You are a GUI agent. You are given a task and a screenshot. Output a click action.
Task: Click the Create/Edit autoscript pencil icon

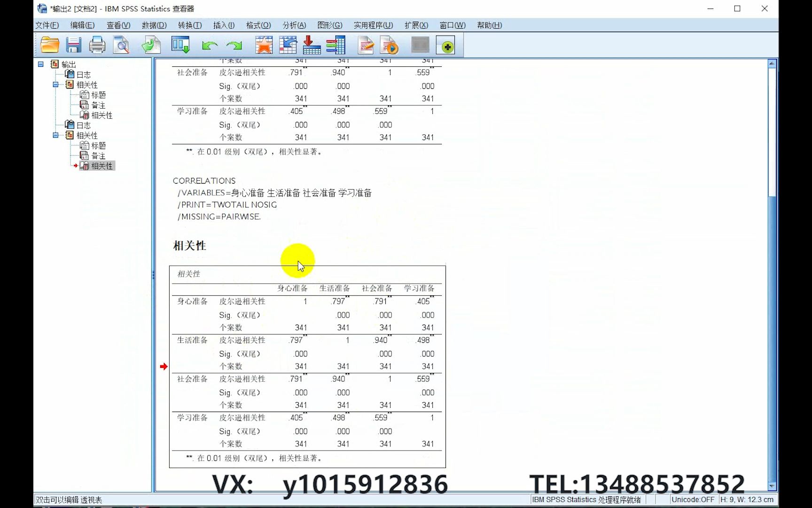point(366,45)
